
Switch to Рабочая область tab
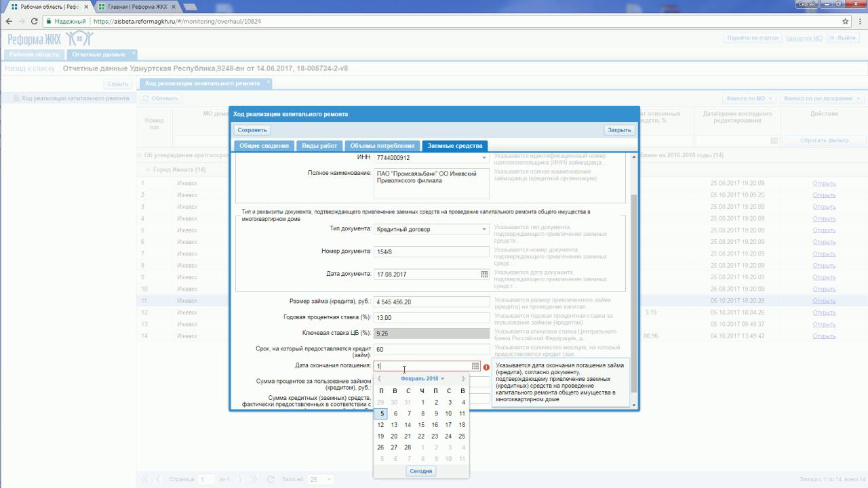[x=35, y=54]
